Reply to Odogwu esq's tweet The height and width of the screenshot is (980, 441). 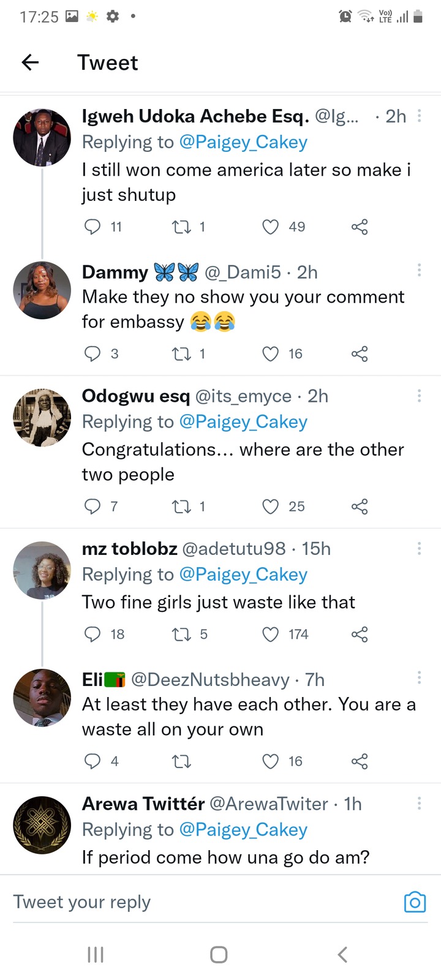92,507
